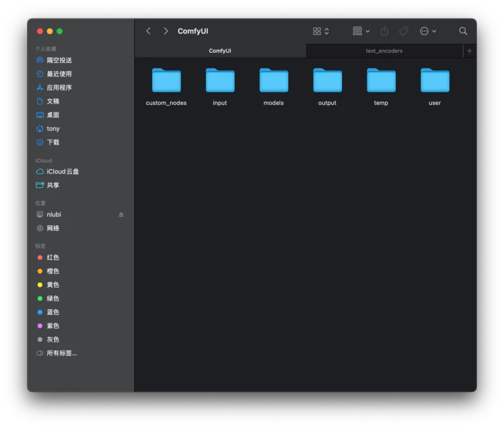This screenshot has width=504, height=428.
Task: Click the Share toolbar icon
Action: (x=384, y=31)
